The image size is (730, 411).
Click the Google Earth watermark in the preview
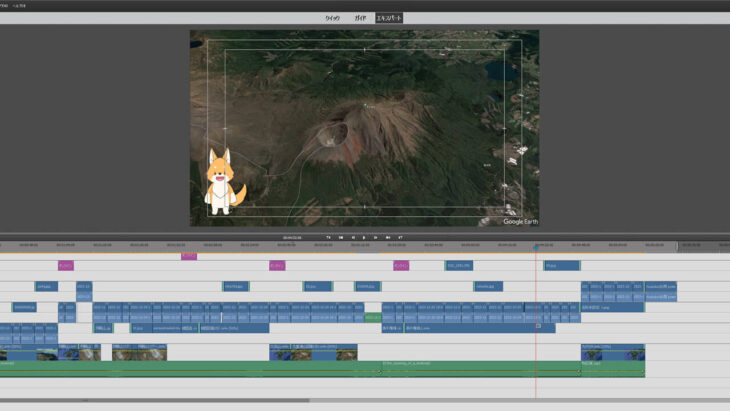pyautogui.click(x=519, y=220)
